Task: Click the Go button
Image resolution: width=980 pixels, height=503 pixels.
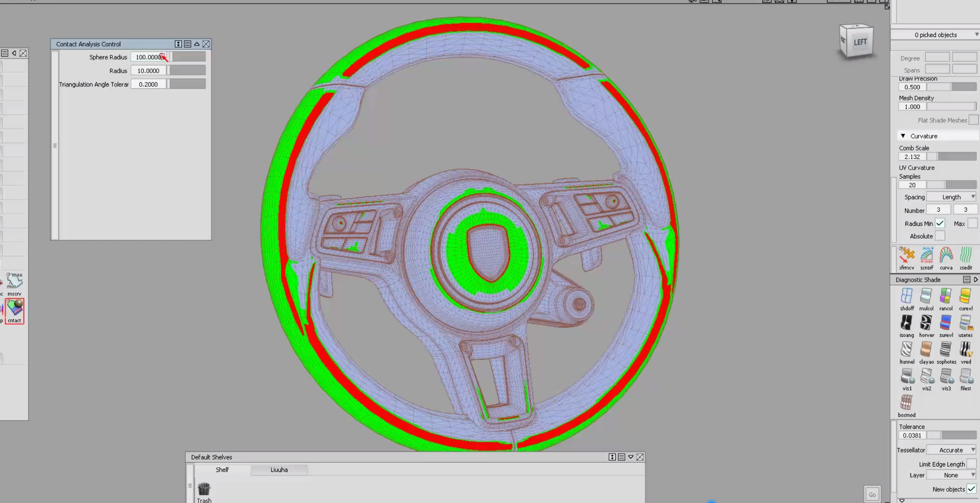Action: click(x=872, y=494)
